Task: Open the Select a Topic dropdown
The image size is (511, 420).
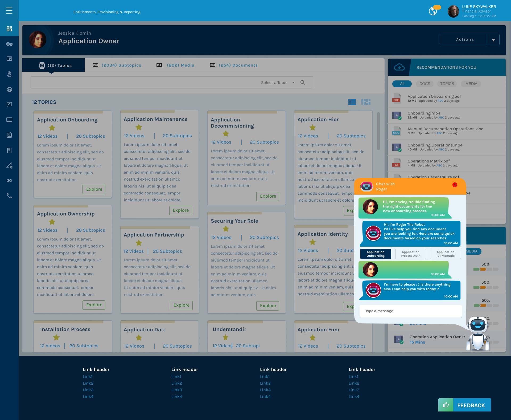Action: [278, 83]
